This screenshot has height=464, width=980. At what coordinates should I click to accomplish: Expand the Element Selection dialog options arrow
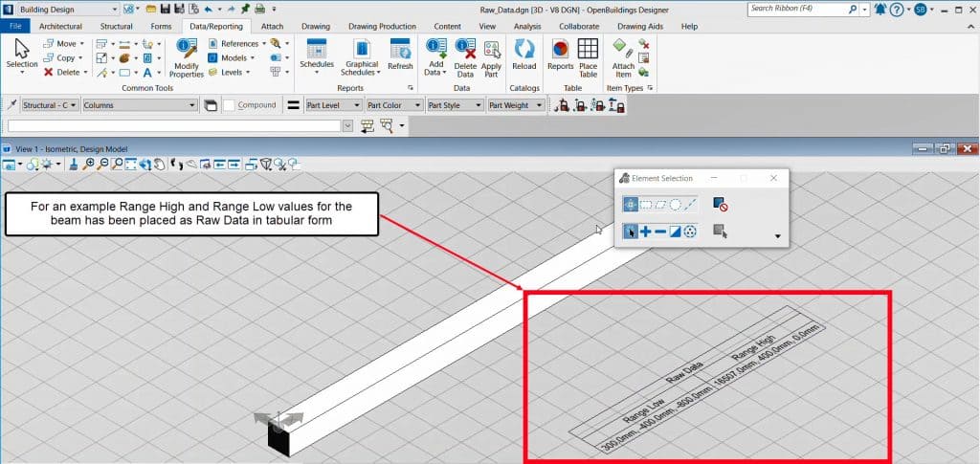pyautogui.click(x=777, y=235)
